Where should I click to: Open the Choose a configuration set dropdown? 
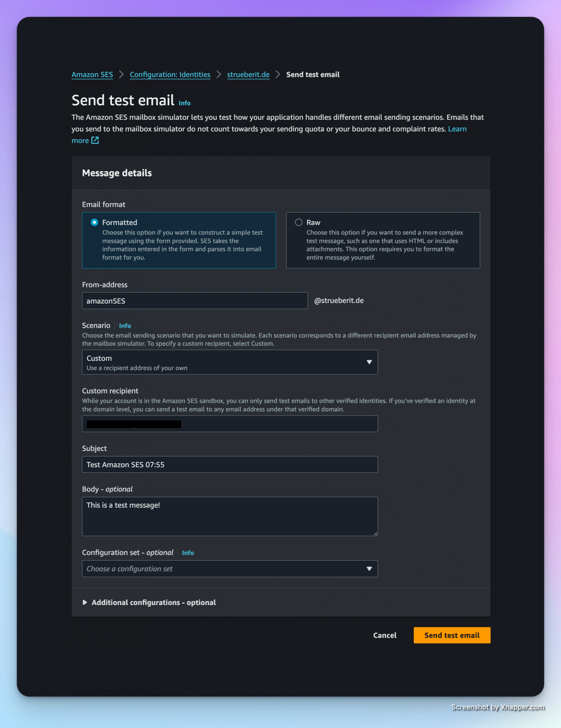click(229, 569)
